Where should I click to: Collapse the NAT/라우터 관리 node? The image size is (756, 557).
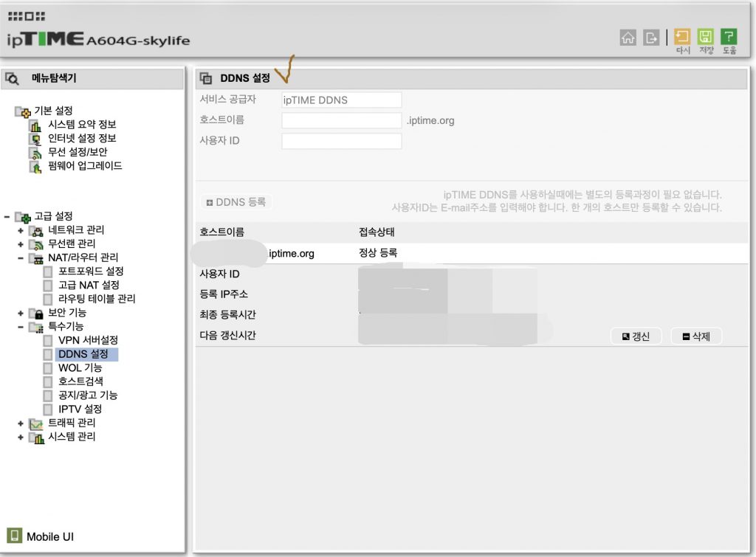click(x=21, y=257)
